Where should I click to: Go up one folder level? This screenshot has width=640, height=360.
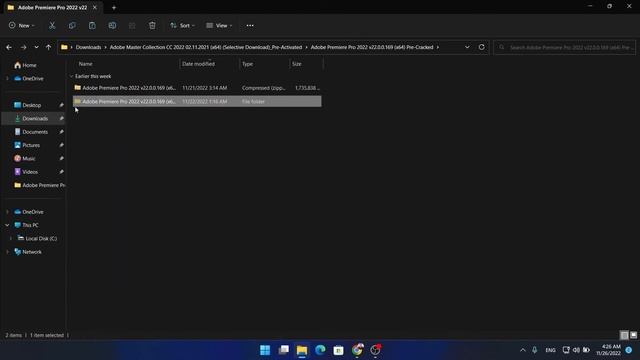[49, 47]
